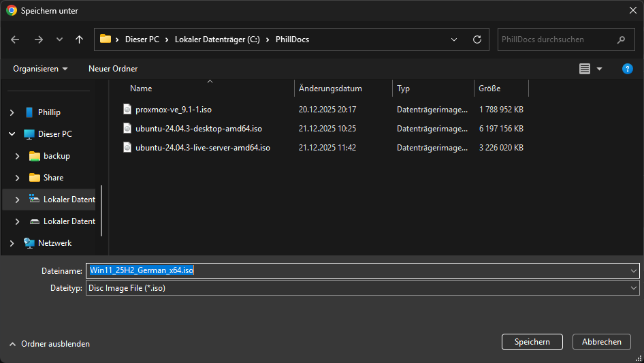Click the Speichern button
Viewport: 644px width, 363px height.
click(532, 342)
